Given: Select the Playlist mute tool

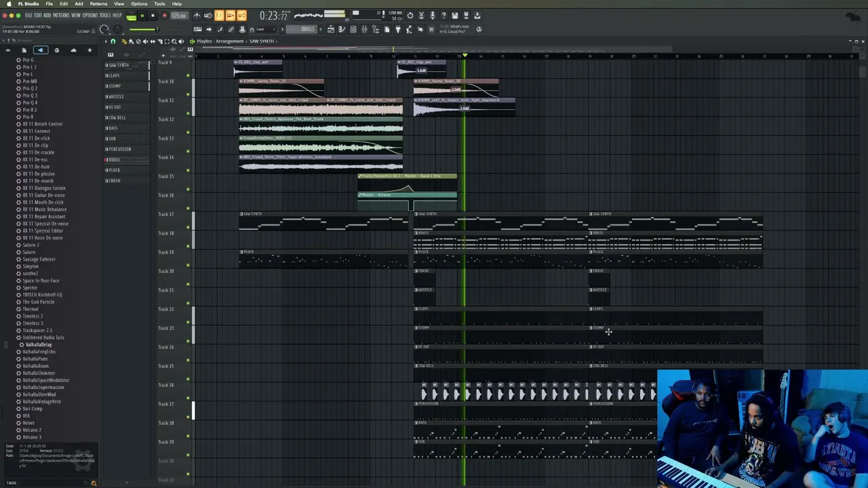Looking at the screenshot, I should click(x=145, y=41).
